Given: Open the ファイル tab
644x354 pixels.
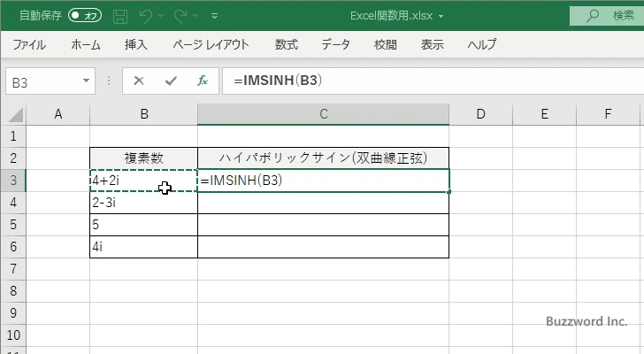Looking at the screenshot, I should tap(29, 44).
